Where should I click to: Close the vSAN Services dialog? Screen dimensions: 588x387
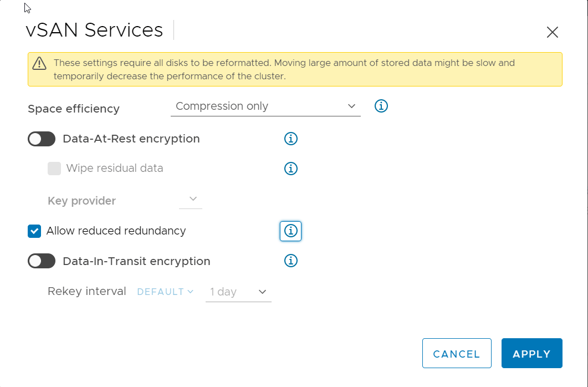click(x=552, y=32)
